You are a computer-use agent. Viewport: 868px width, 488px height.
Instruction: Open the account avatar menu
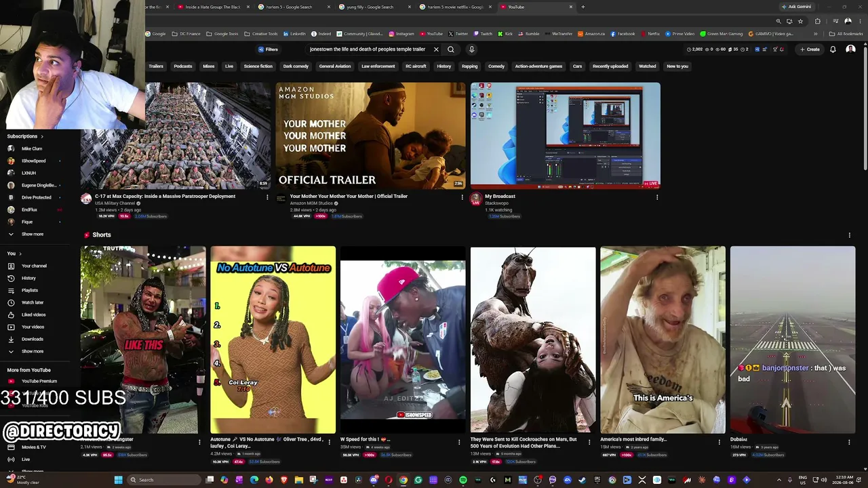tap(850, 49)
